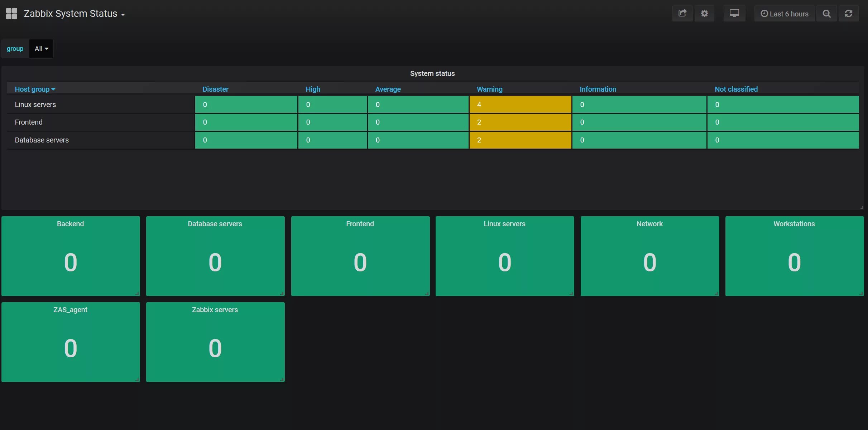Click the Network singlestat panel value
The height and width of the screenshot is (430, 868).
(x=649, y=262)
